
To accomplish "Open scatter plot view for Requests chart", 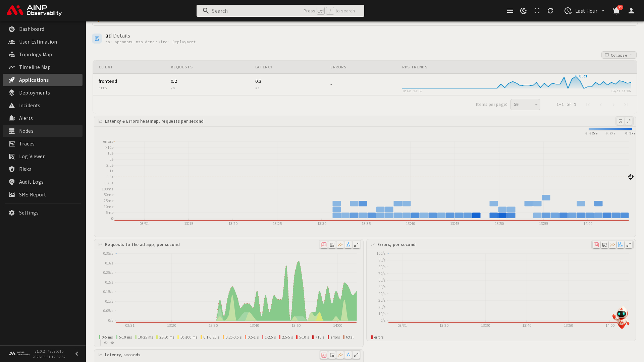I will pyautogui.click(x=348, y=245).
